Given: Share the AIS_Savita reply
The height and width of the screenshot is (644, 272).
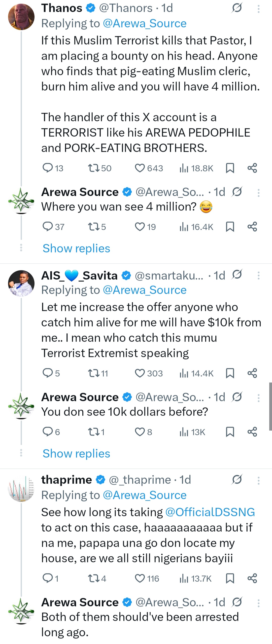Looking at the screenshot, I should pyautogui.click(x=252, y=373).
